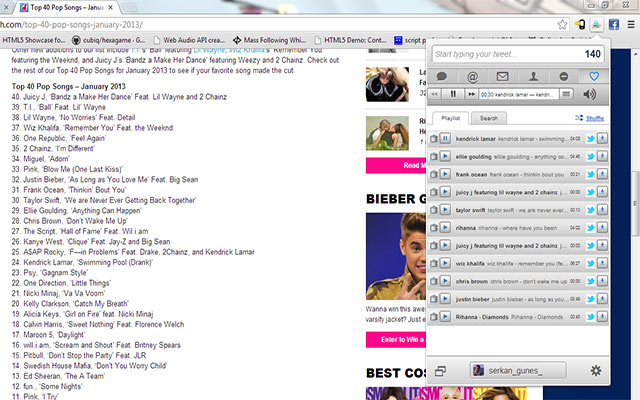Click the extension icon left of Facebook icon

point(596,24)
